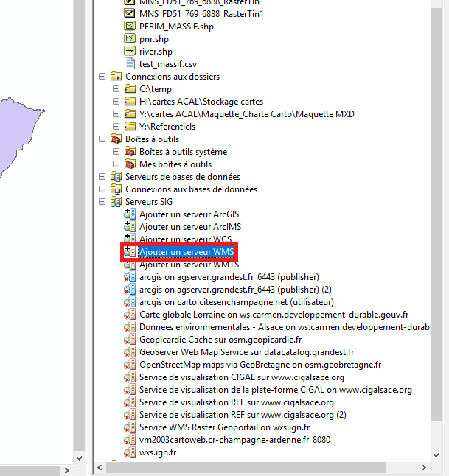449x476 pixels.
Task: Select Y:\Referentiels folder label
Action: [167, 126]
